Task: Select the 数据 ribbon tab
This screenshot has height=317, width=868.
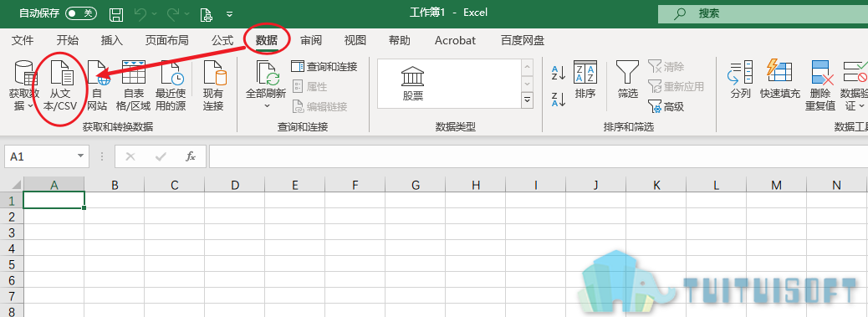Action: (267, 40)
